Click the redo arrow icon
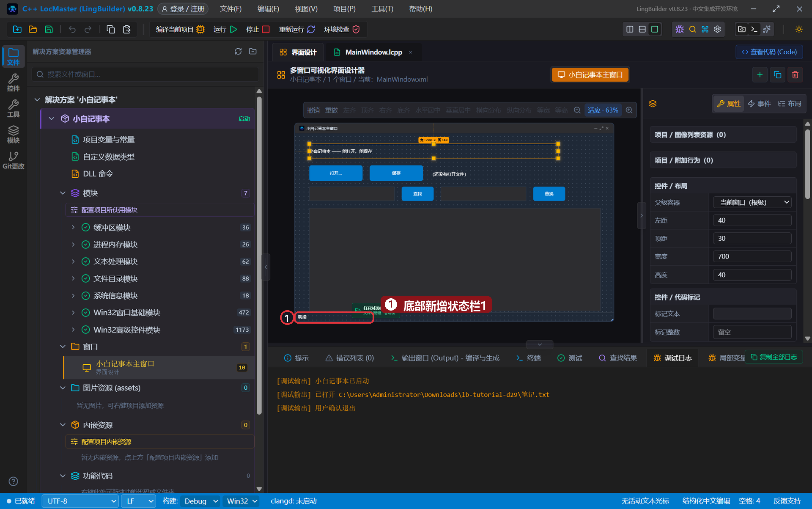 click(x=88, y=29)
